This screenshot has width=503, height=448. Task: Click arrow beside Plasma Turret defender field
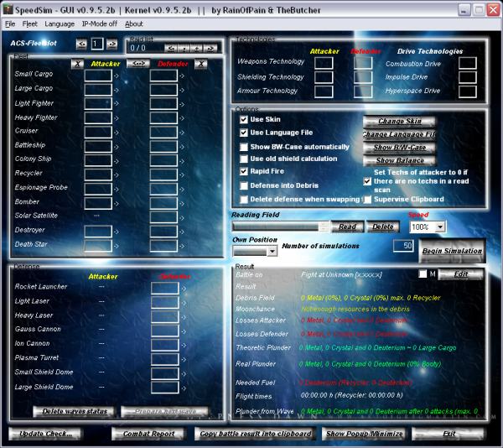click(184, 360)
